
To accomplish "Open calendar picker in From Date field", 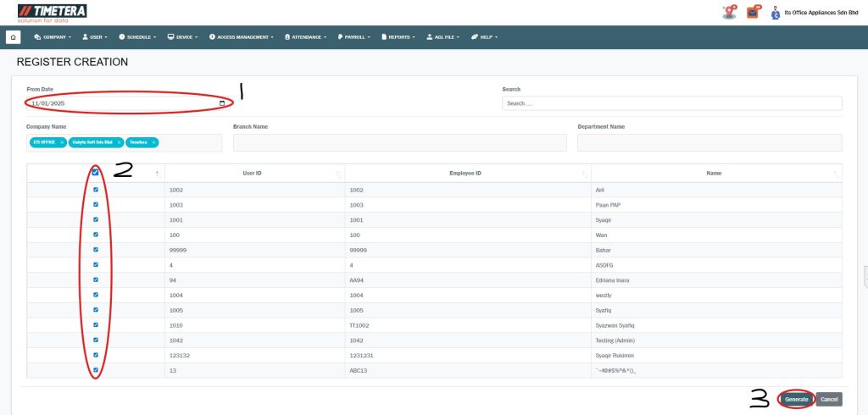I will [222, 103].
